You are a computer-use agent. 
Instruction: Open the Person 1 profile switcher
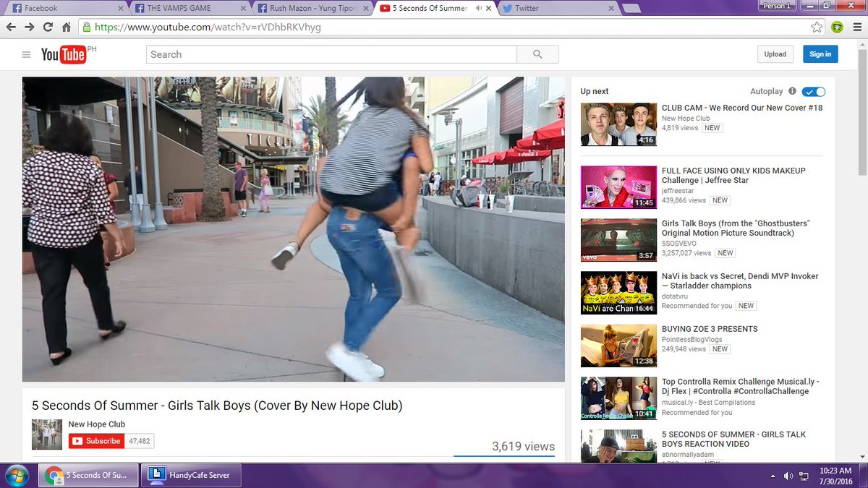(x=778, y=6)
